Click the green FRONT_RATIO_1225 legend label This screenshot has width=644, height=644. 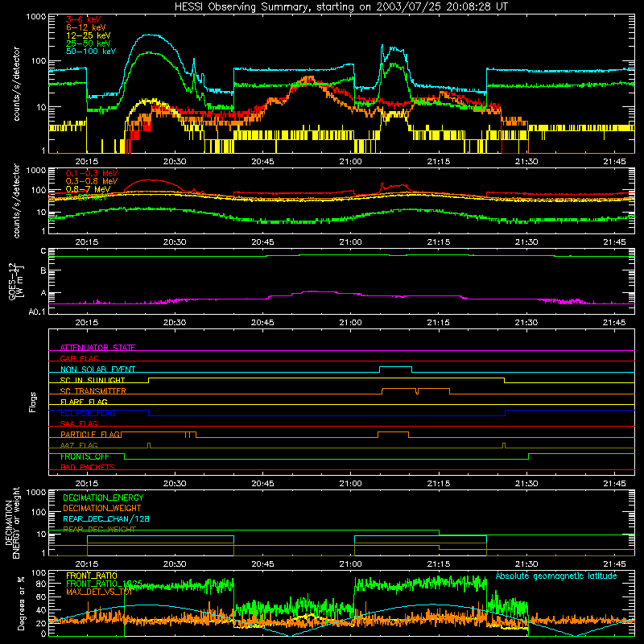pos(104,584)
